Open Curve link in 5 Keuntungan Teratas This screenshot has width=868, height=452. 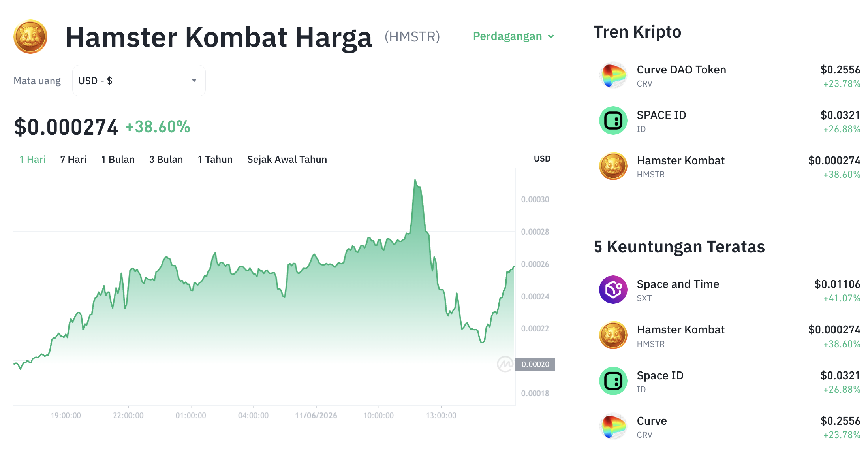point(652,421)
